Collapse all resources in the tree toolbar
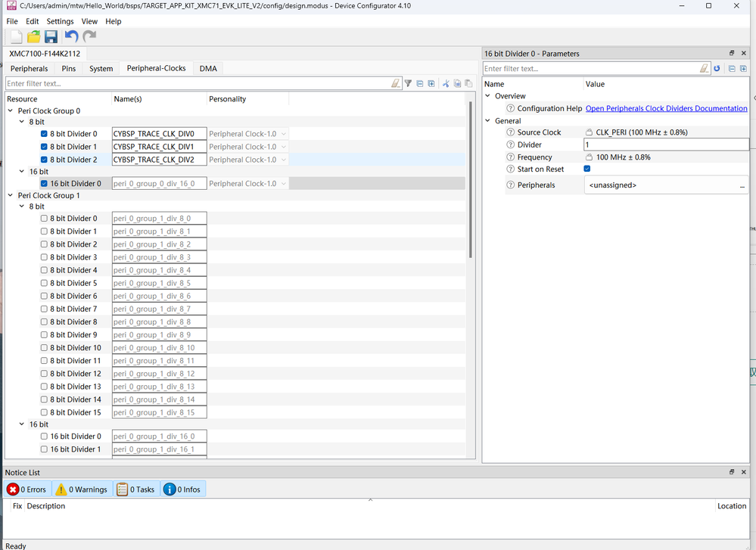This screenshot has height=550, width=756. click(419, 83)
